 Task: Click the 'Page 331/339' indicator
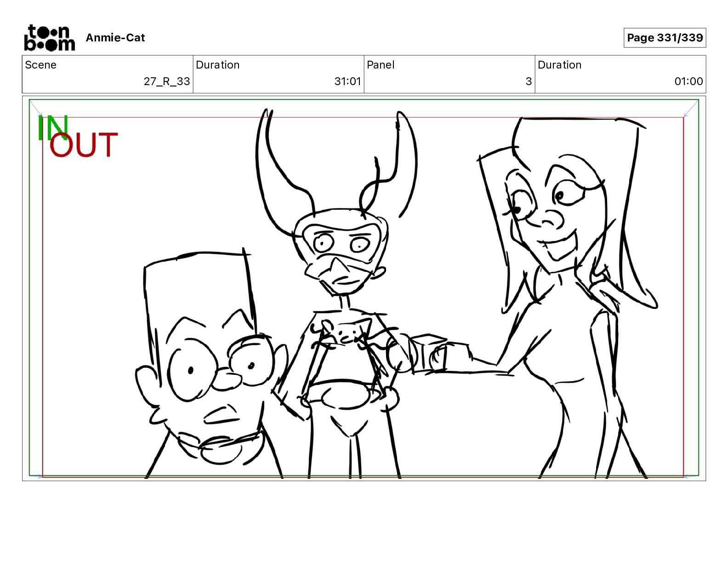(x=665, y=38)
